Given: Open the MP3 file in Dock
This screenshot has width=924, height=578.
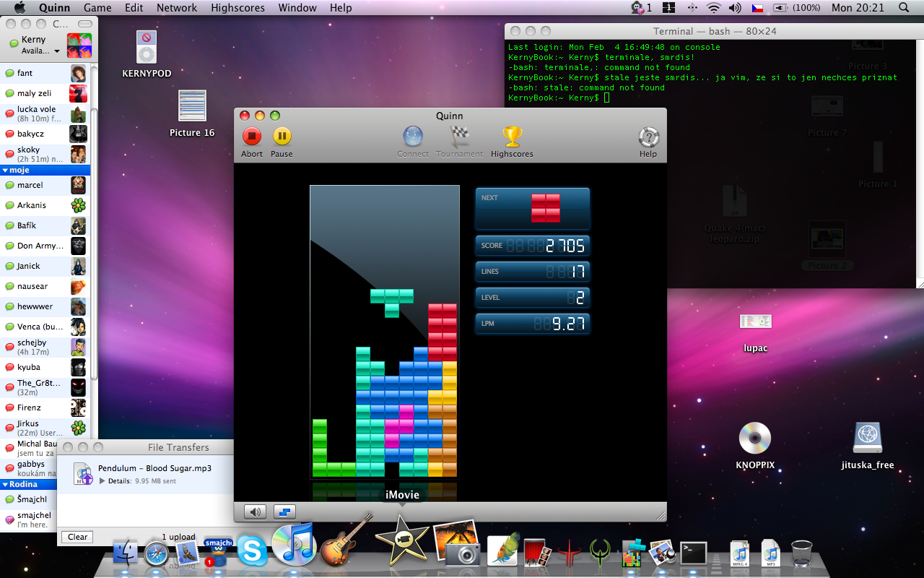Looking at the screenshot, I should coord(770,553).
